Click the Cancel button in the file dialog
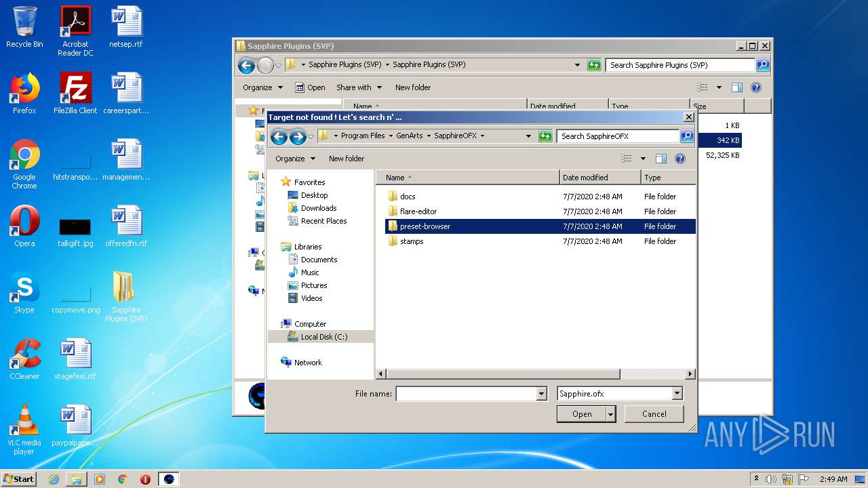868x488 pixels. point(654,414)
